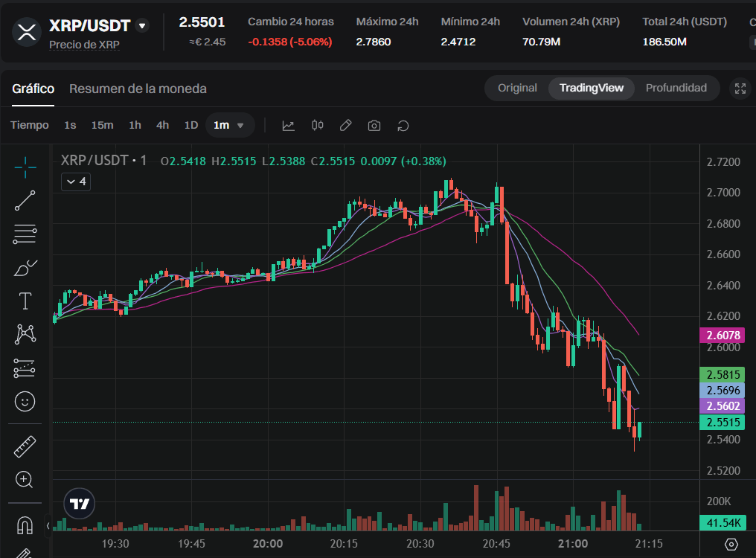Screen dimensions: 756x558
Task: Select the ruler measure tool
Action: (25, 446)
